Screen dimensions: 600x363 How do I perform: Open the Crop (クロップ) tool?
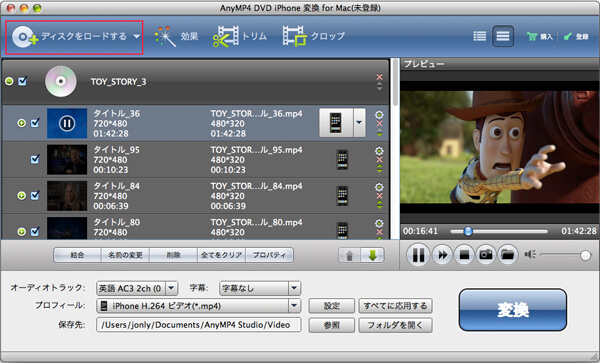pyautogui.click(x=313, y=36)
